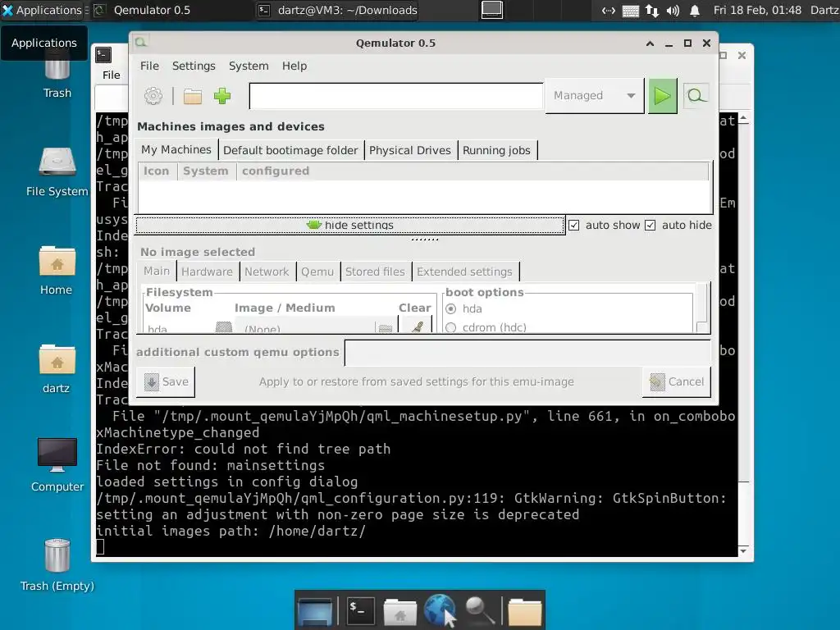Select hda boot option radio
Viewport: 840px width, 630px height.
[x=451, y=309]
